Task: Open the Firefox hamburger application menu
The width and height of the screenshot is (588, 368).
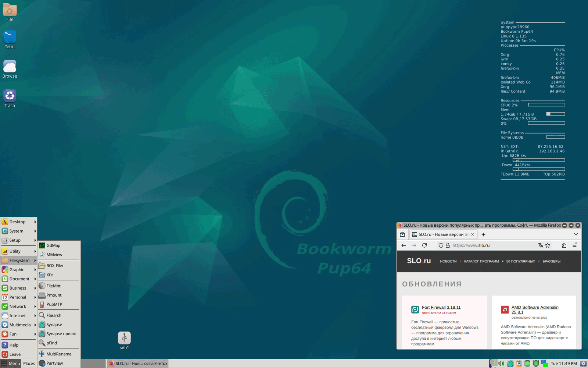Action: [575, 245]
